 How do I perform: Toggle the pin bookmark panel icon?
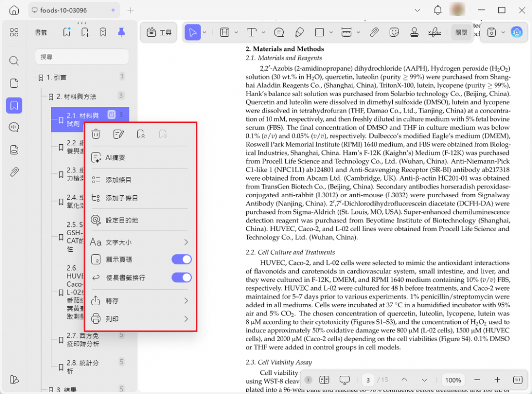tap(121, 32)
